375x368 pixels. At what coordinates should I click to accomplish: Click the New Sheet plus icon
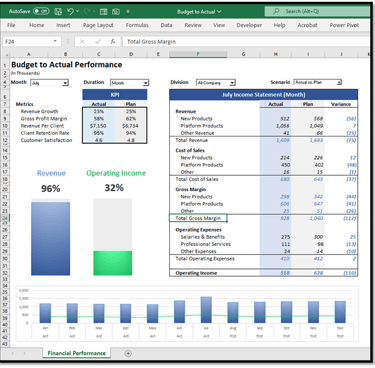[x=128, y=353]
